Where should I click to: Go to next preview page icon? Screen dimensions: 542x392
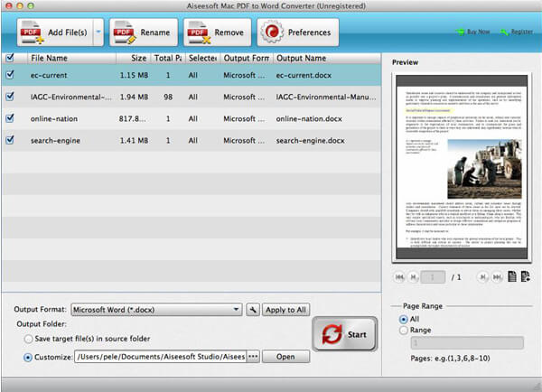pos(483,277)
